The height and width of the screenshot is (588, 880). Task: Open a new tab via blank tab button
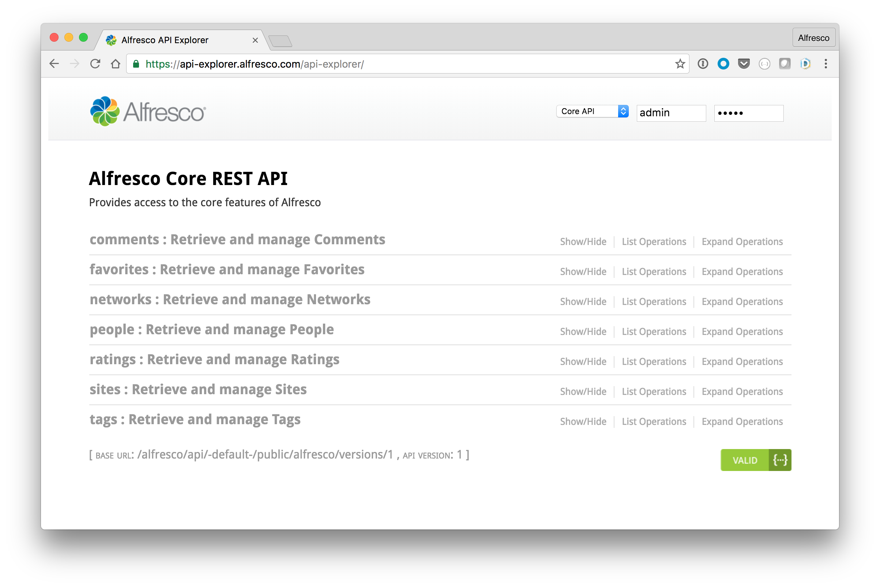281,41
